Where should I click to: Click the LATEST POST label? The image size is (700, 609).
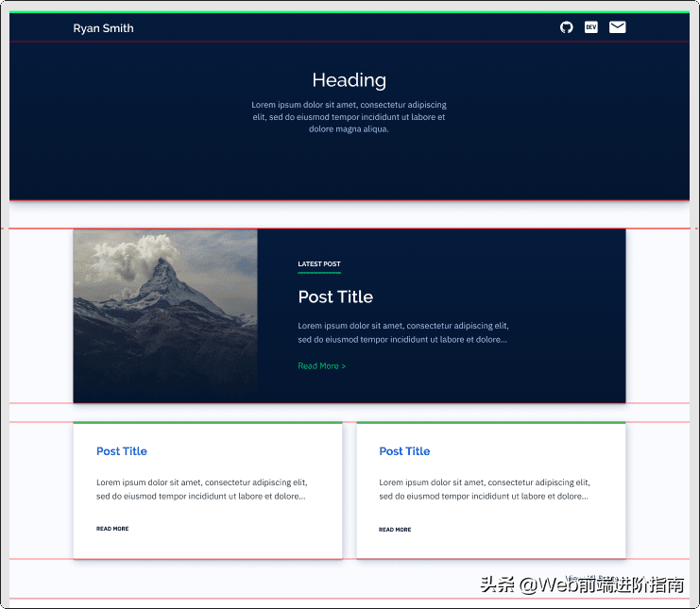coord(319,263)
